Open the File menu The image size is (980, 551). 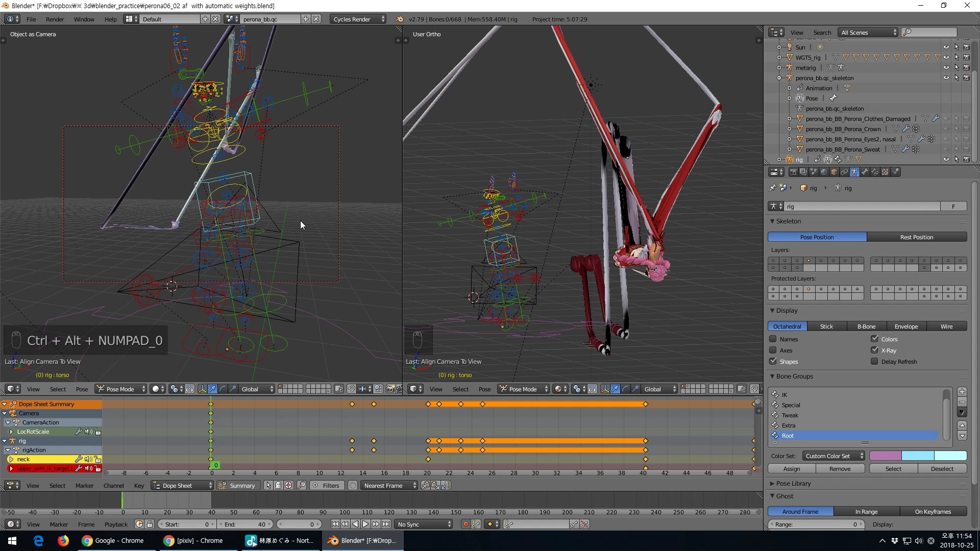31,19
